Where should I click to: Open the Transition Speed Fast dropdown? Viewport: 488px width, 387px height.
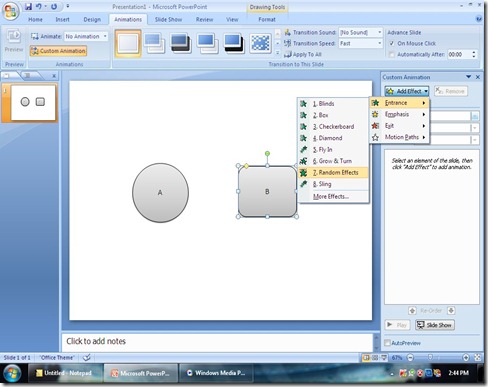click(x=361, y=43)
